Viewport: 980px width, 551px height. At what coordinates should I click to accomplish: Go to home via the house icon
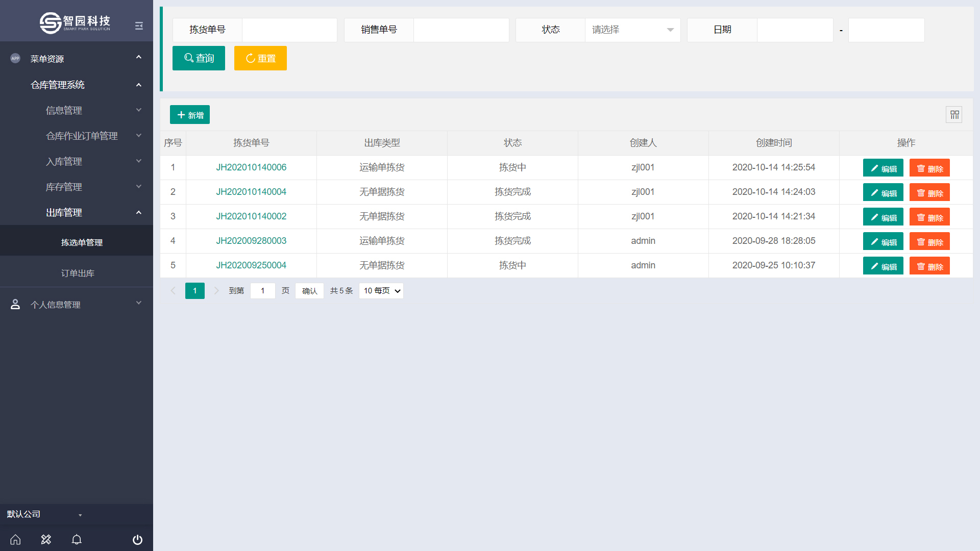click(x=15, y=539)
